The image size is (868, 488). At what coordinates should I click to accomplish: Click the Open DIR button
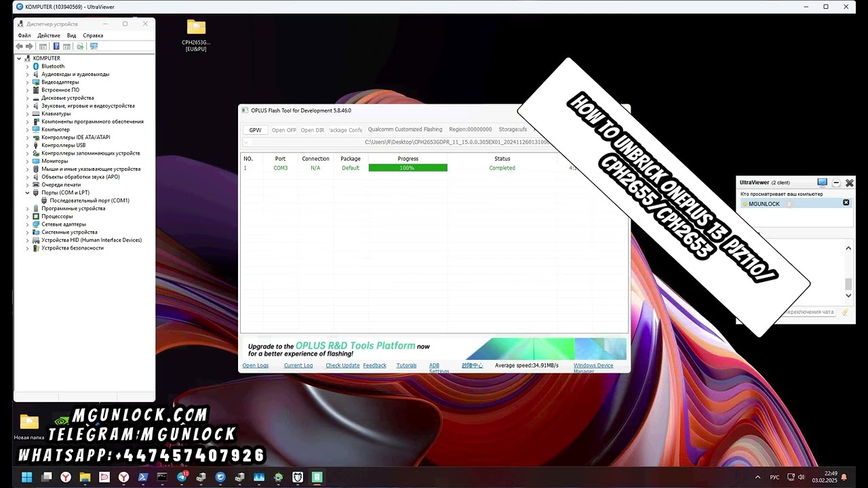pos(313,130)
